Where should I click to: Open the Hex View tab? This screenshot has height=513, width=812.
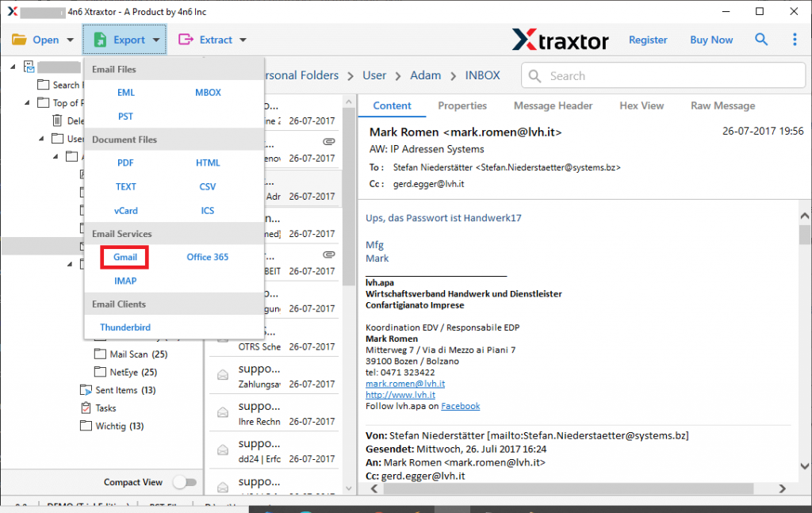click(642, 105)
